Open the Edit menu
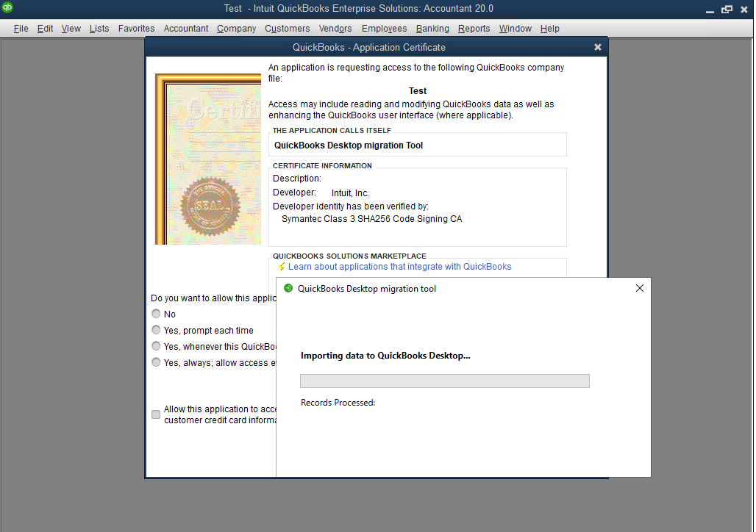The height and width of the screenshot is (532, 756). coord(46,29)
